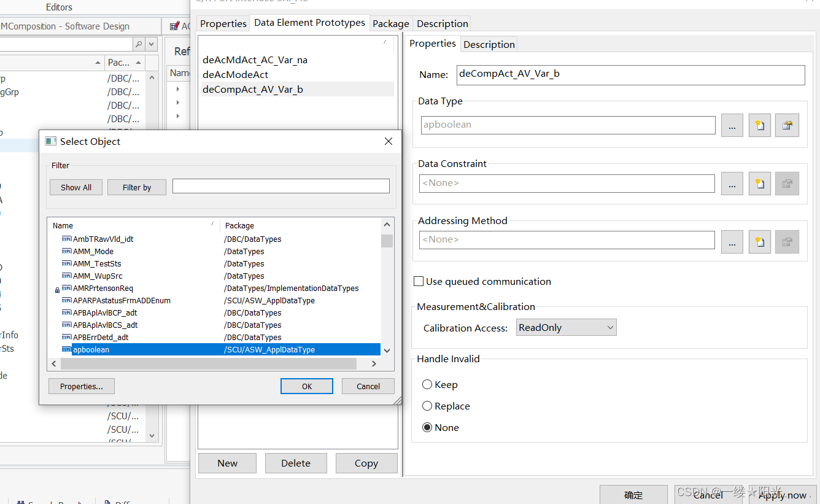
Task: Switch to the Package tab
Action: 390,23
